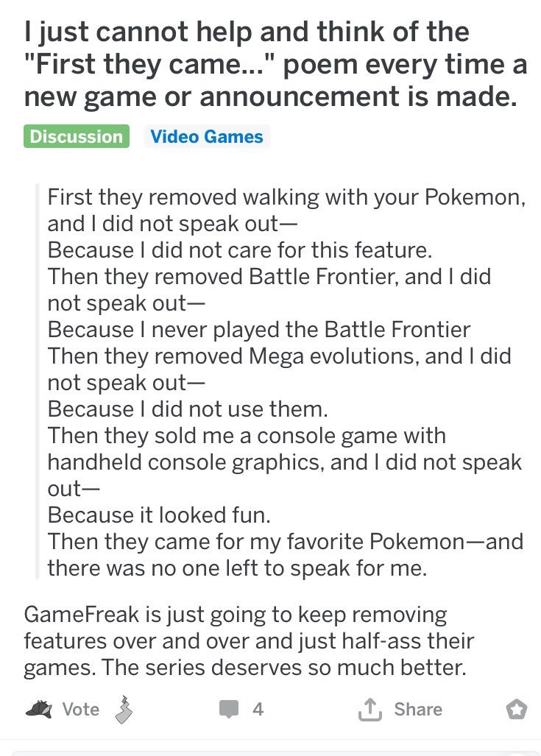Open comments via the speech bubble icon
The height and width of the screenshot is (756, 541).
[229, 709]
